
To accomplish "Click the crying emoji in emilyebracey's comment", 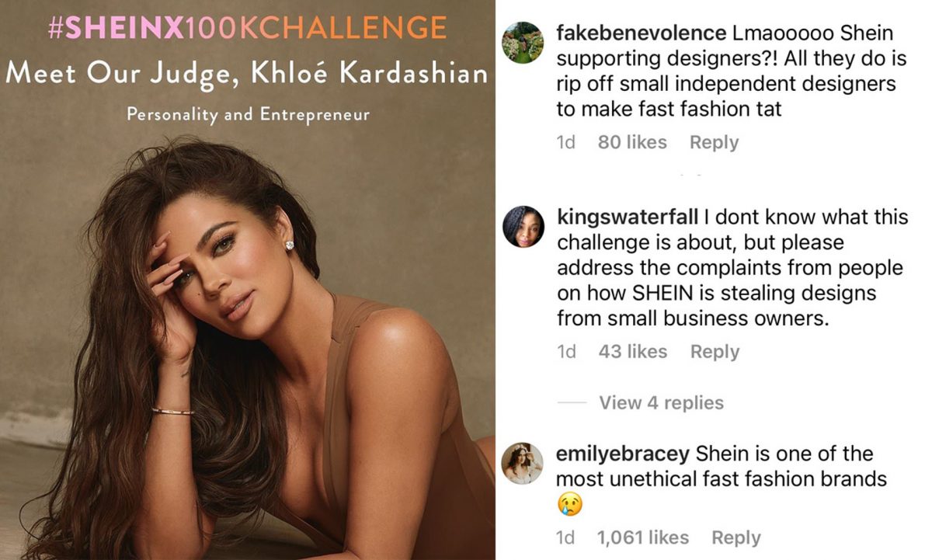I will click(x=569, y=506).
